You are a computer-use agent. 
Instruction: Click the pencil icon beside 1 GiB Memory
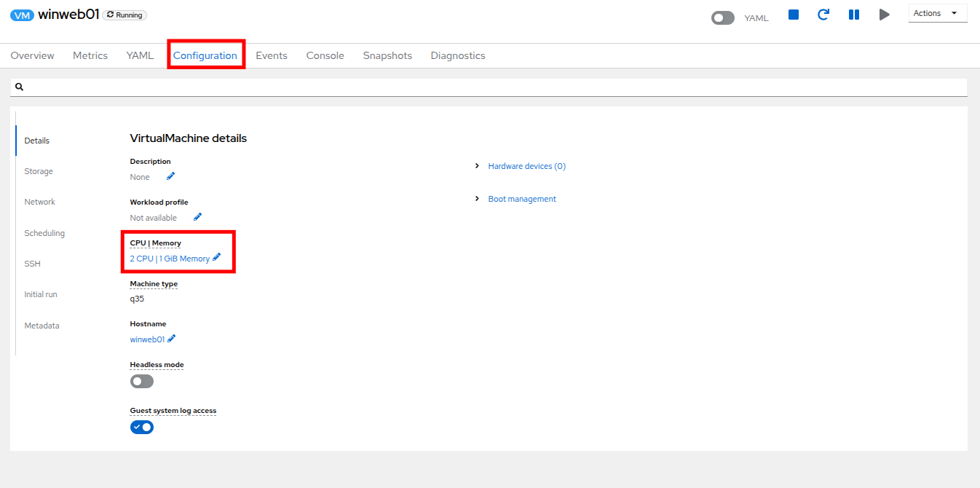(x=217, y=258)
